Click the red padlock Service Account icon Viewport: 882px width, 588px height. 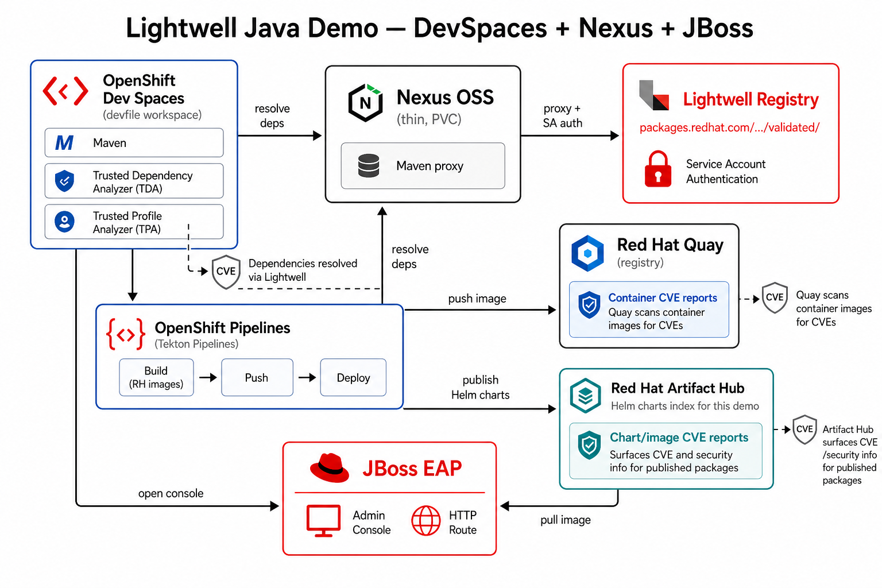(658, 169)
